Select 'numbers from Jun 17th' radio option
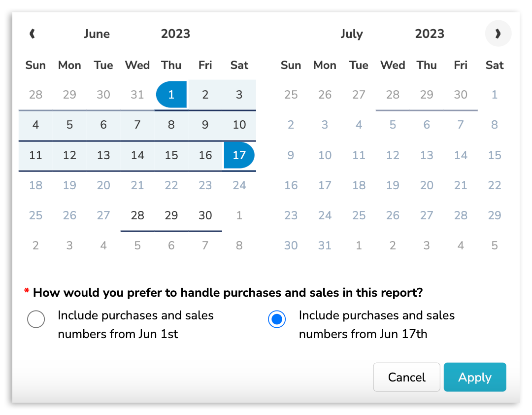Screen dimensions: 532x415 277,319
